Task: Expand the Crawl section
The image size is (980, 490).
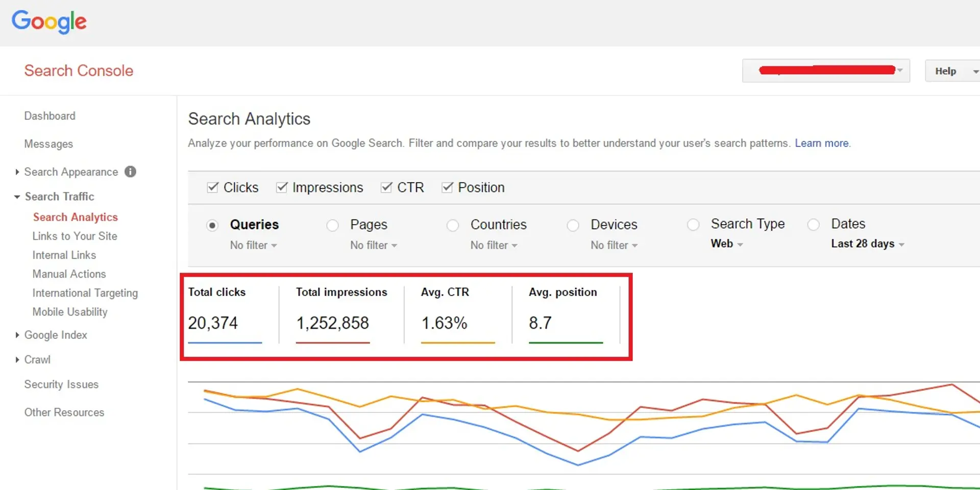Action: (x=17, y=359)
